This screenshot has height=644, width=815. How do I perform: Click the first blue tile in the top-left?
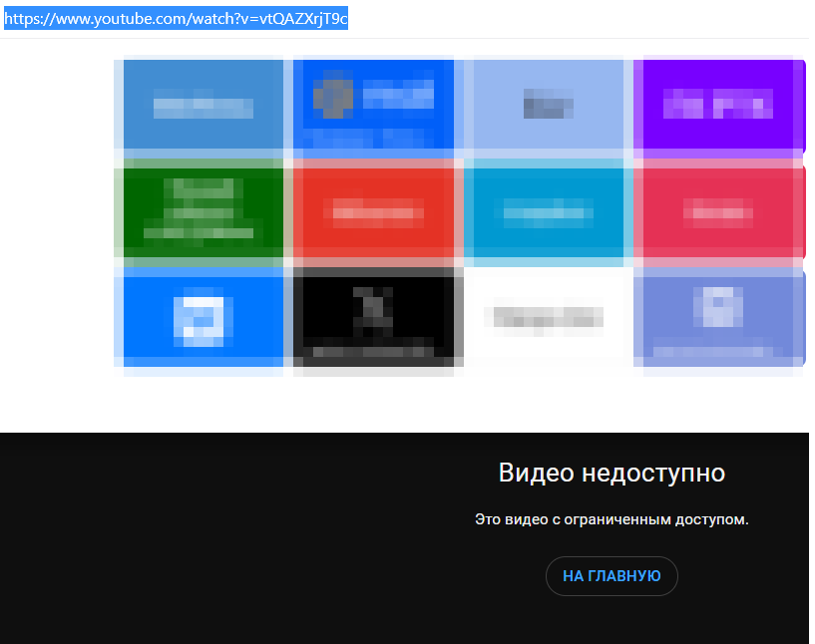pos(202,105)
